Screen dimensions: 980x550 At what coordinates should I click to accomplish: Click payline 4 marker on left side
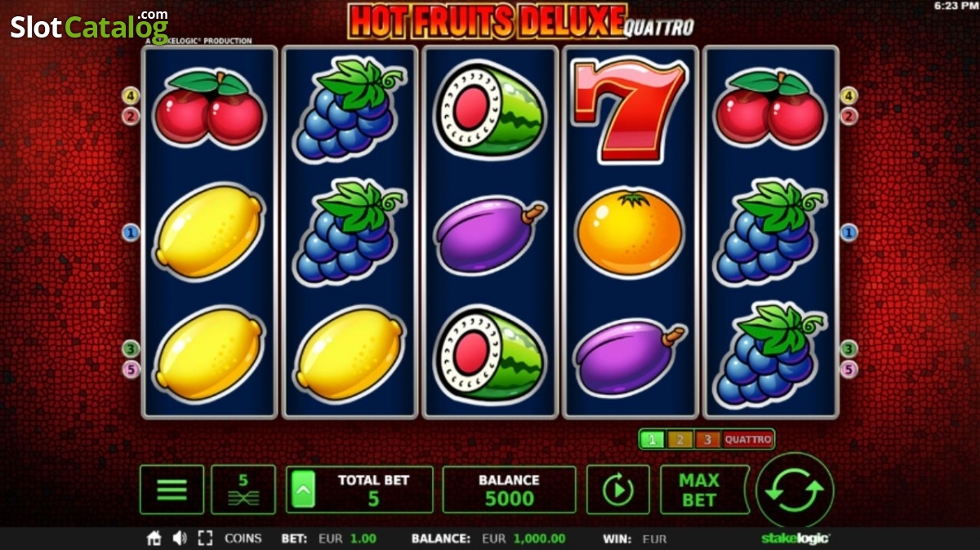click(x=131, y=95)
